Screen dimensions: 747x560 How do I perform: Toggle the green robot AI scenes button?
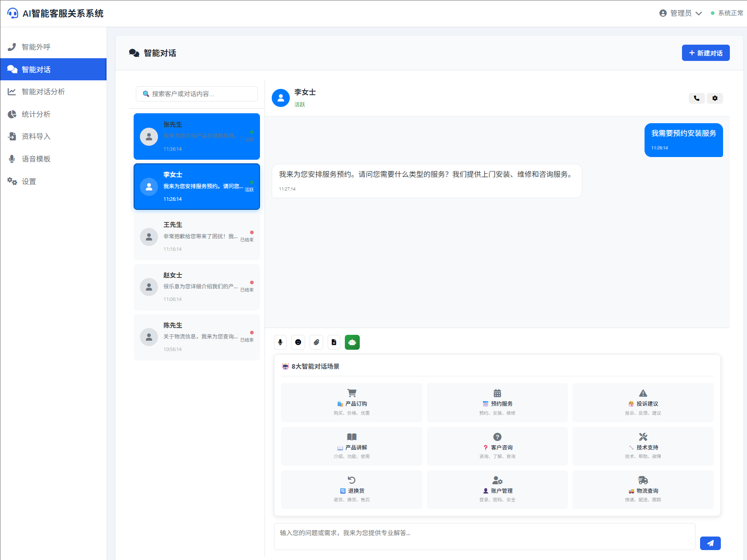(x=352, y=342)
